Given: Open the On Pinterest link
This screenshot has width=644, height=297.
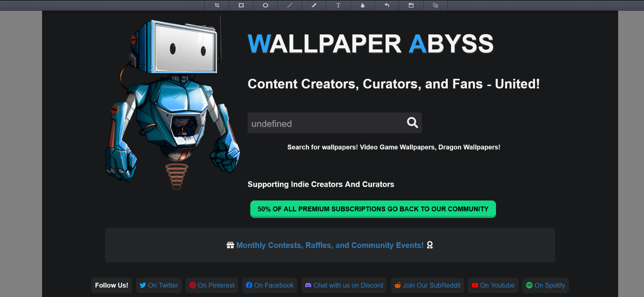Looking at the screenshot, I should click(x=212, y=285).
